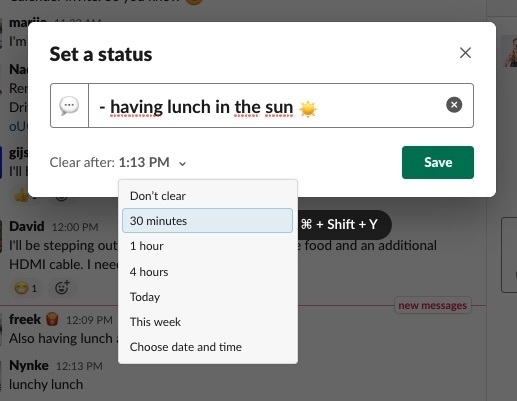Save the status
Viewport: 517px width, 401px height.
tap(438, 162)
